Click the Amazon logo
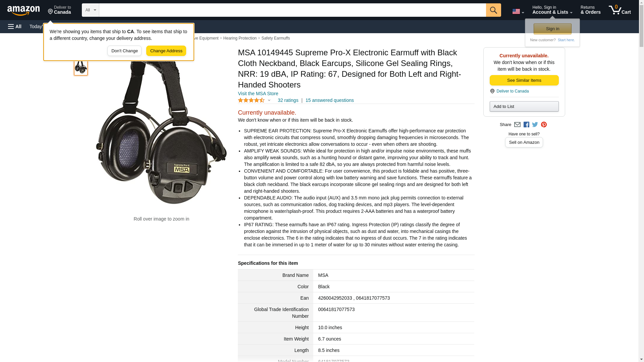The width and height of the screenshot is (644, 362). [23, 10]
